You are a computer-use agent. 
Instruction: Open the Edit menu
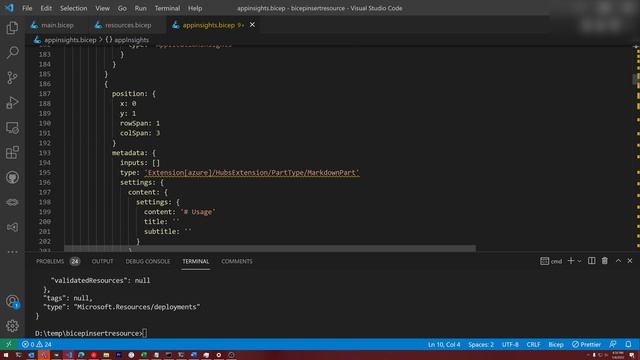46,8
